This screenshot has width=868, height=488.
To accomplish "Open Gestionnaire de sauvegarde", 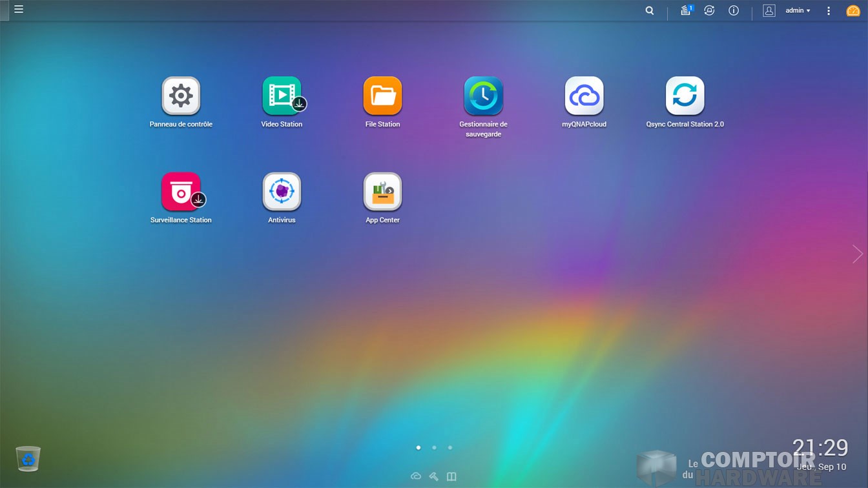I will pyautogui.click(x=483, y=96).
